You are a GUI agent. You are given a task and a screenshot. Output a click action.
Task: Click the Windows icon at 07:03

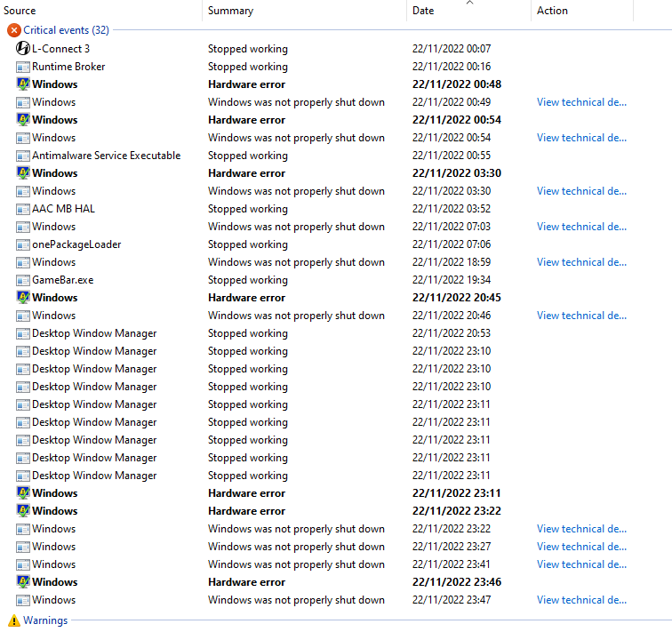pyautogui.click(x=23, y=227)
